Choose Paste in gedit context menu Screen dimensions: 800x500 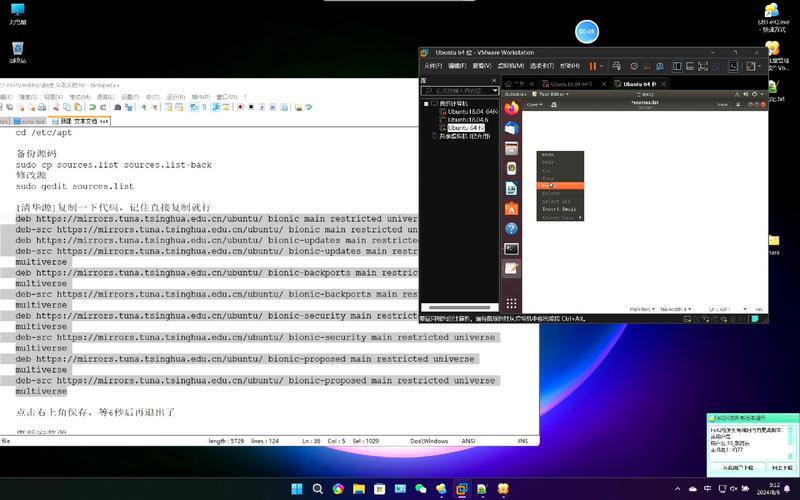[x=560, y=186]
